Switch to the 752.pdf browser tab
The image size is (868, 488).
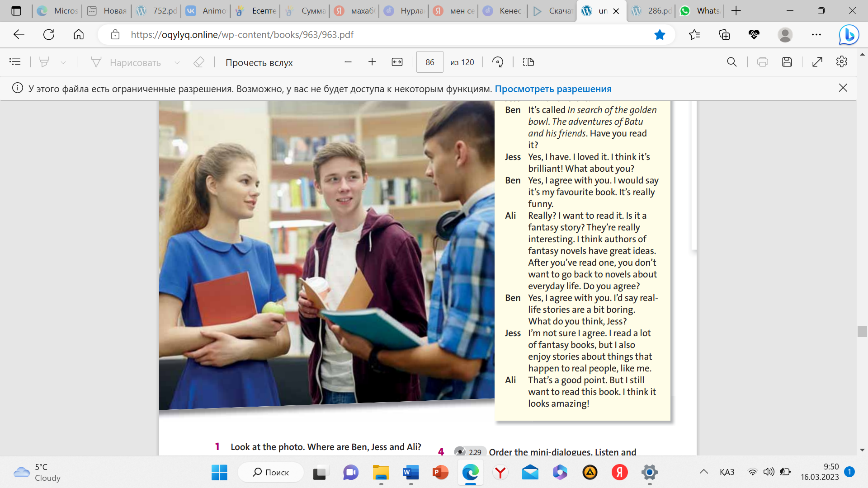click(156, 11)
